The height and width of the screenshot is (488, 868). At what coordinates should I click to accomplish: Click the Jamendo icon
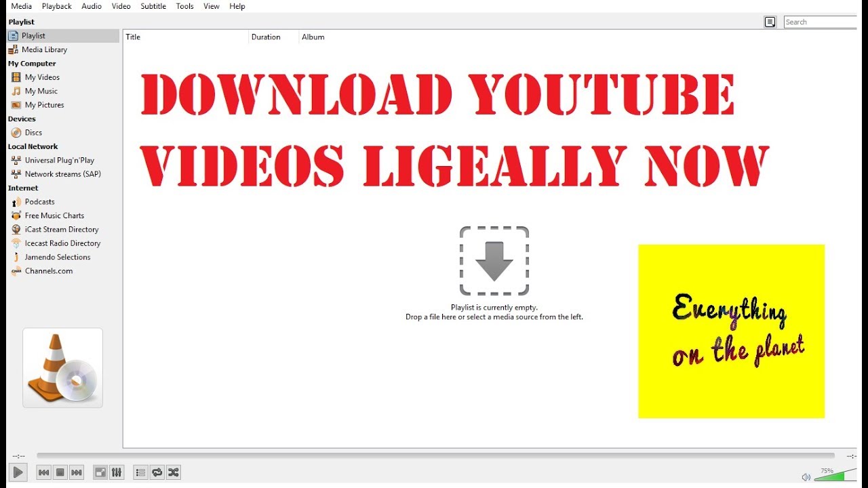pyautogui.click(x=16, y=258)
